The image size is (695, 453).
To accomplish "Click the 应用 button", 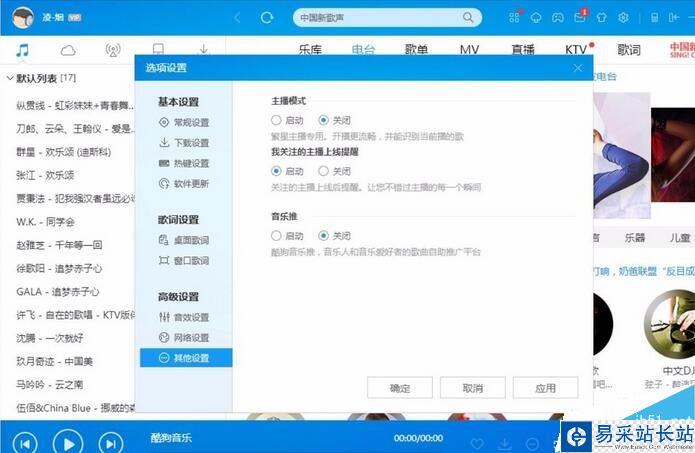I will (x=545, y=388).
